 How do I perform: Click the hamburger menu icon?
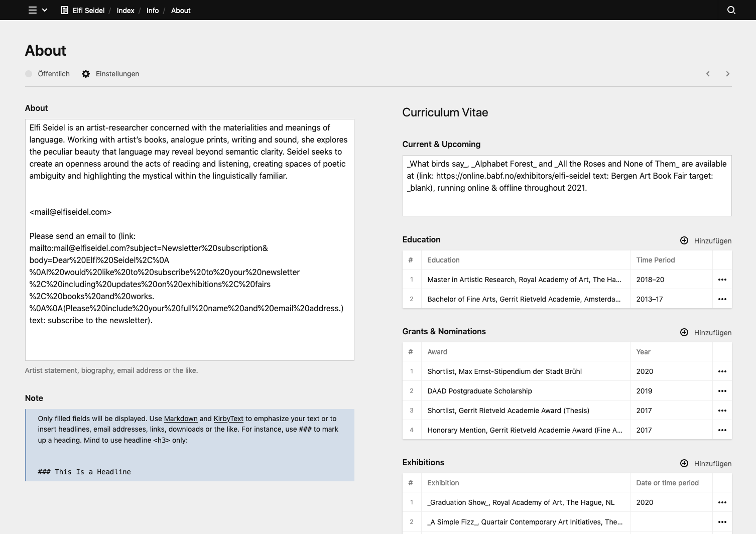pyautogui.click(x=32, y=10)
